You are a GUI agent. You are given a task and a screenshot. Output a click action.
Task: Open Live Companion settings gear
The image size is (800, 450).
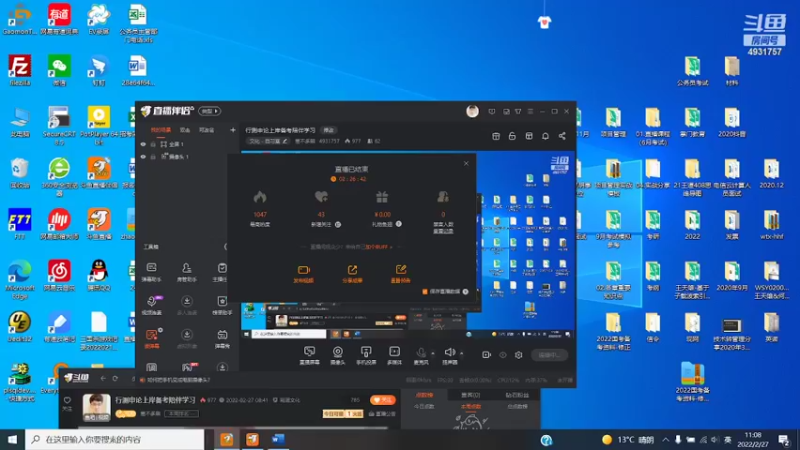pyautogui.click(x=518, y=355)
